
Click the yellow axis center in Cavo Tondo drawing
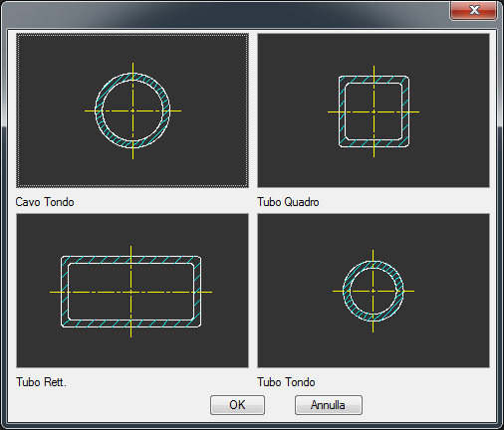(x=132, y=110)
